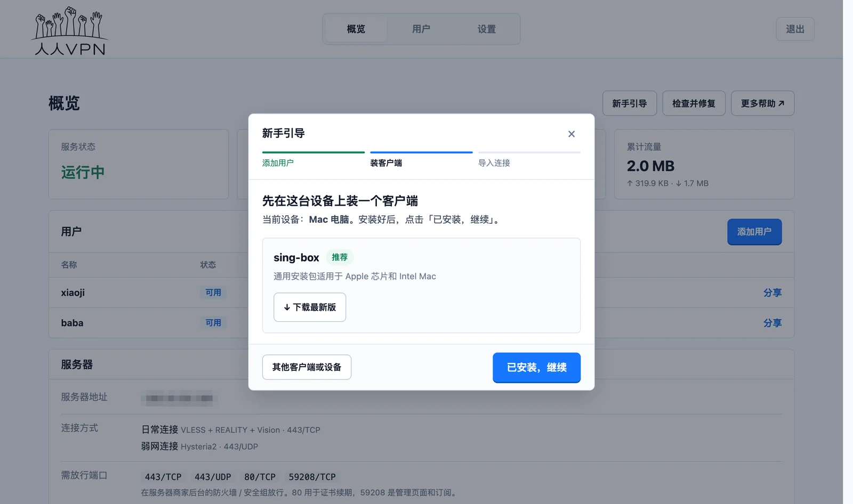Click the 可用 status of xiaoji
This screenshot has height=504, width=853.
(x=213, y=292)
